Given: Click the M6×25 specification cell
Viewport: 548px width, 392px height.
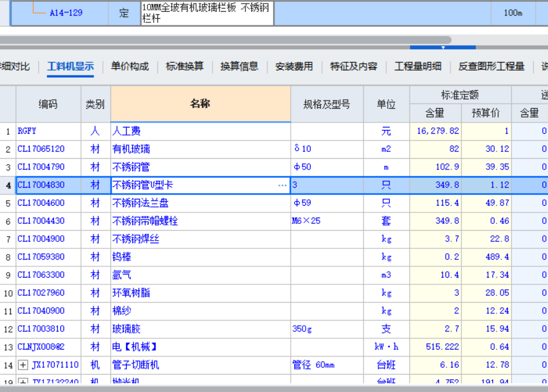Looking at the screenshot, I should (x=327, y=221).
